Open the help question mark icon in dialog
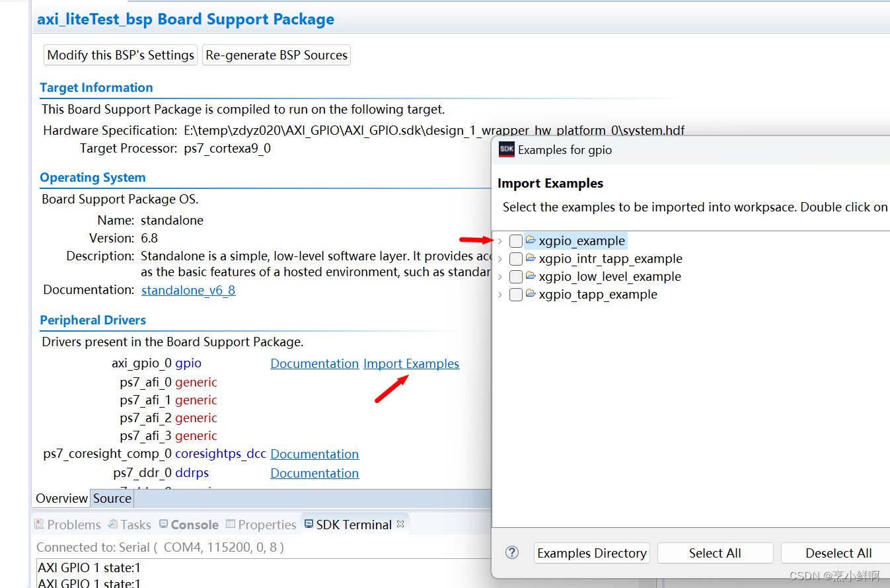 [512, 553]
